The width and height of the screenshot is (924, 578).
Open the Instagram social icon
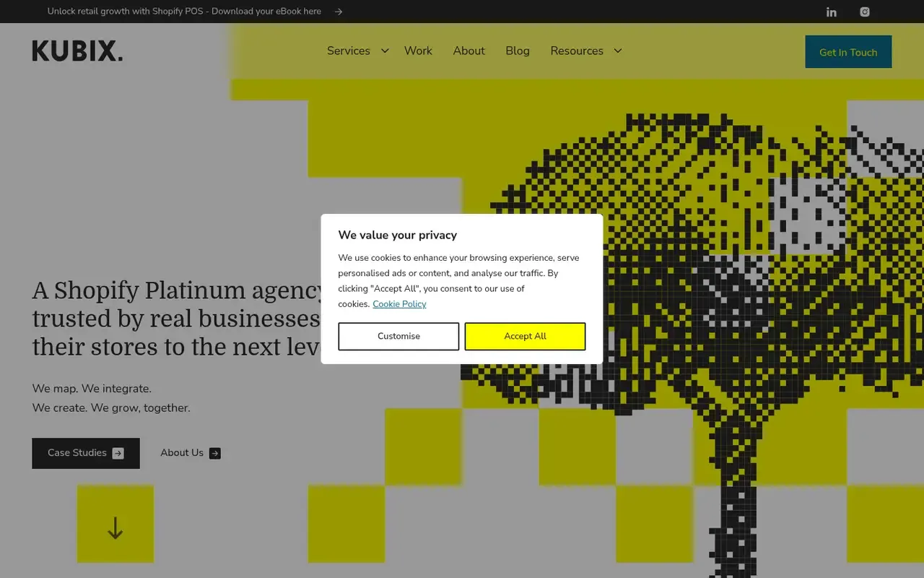pyautogui.click(x=865, y=12)
